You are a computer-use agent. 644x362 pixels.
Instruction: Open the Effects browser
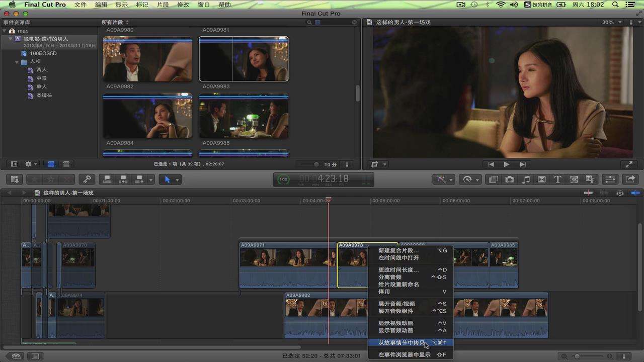493,179
